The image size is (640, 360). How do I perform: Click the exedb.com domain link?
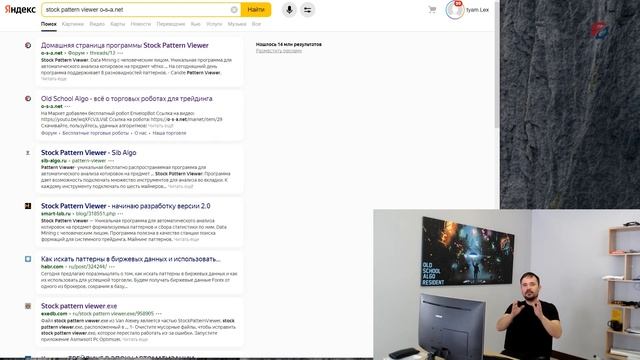coord(54,314)
